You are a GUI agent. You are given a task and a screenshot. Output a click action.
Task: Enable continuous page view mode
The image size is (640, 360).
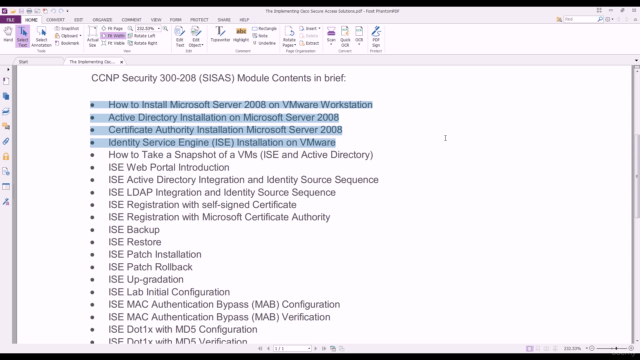538,349
